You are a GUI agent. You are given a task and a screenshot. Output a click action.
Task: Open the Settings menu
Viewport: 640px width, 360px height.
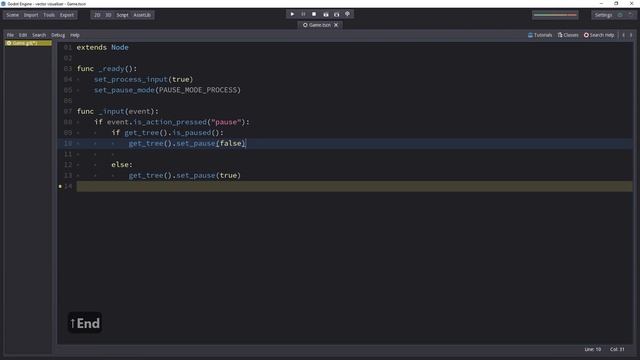pyautogui.click(x=603, y=15)
